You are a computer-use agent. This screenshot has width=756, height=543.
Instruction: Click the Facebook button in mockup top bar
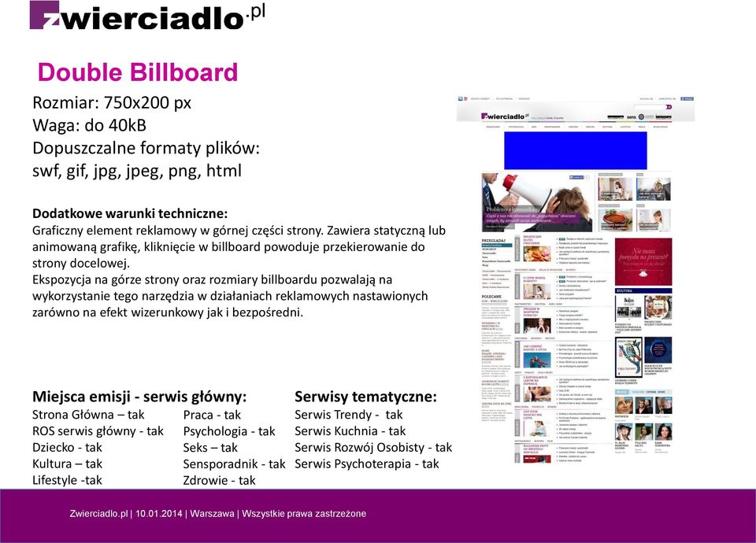tap(687, 99)
